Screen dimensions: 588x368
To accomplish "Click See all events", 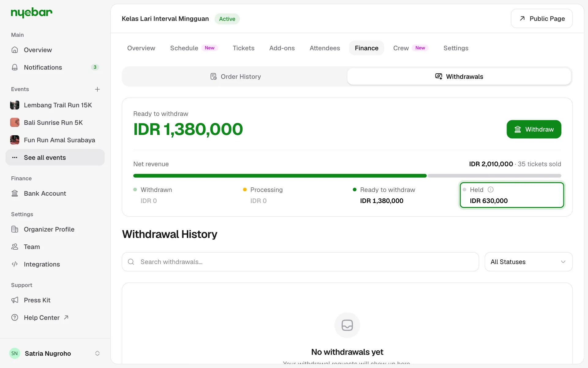I will [x=55, y=157].
